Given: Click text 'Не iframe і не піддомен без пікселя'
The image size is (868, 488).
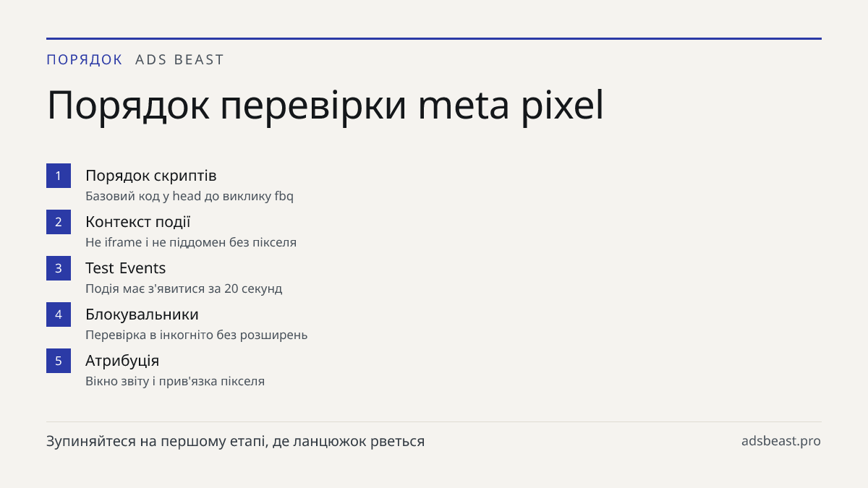Looking at the screenshot, I should 191,242.
